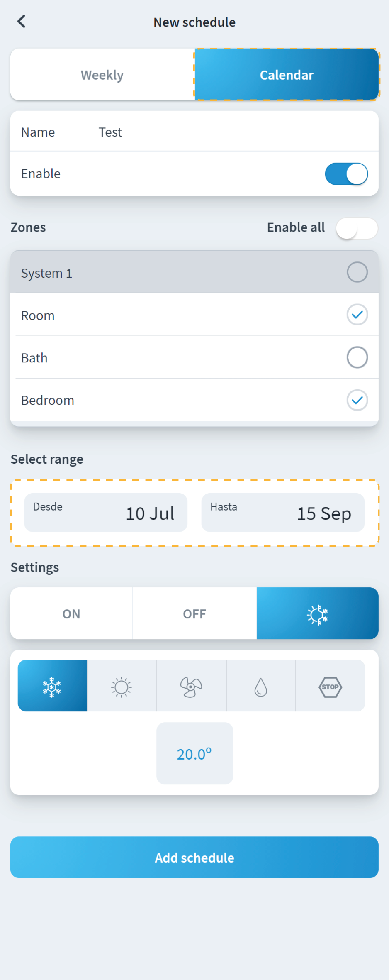Choose the sun-snowflake mode settings option

[x=317, y=614]
